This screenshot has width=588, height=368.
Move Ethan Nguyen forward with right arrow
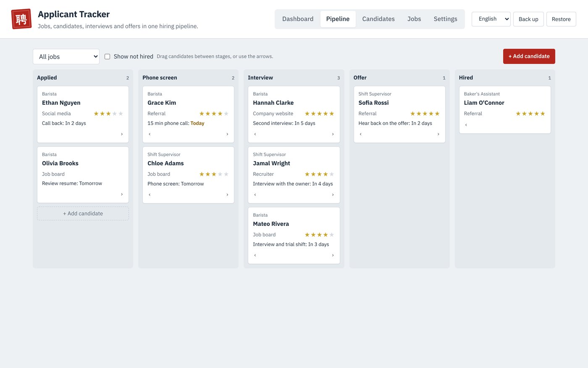coord(122,134)
